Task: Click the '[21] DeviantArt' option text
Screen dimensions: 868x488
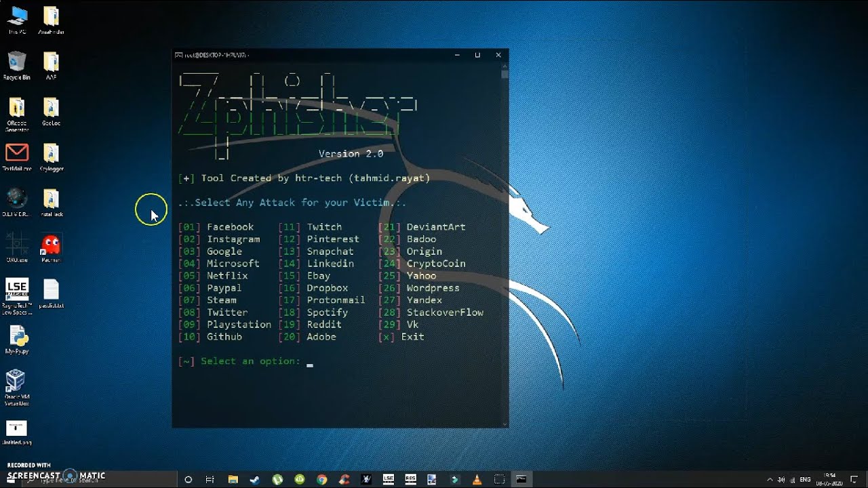Action: pyautogui.click(x=422, y=227)
